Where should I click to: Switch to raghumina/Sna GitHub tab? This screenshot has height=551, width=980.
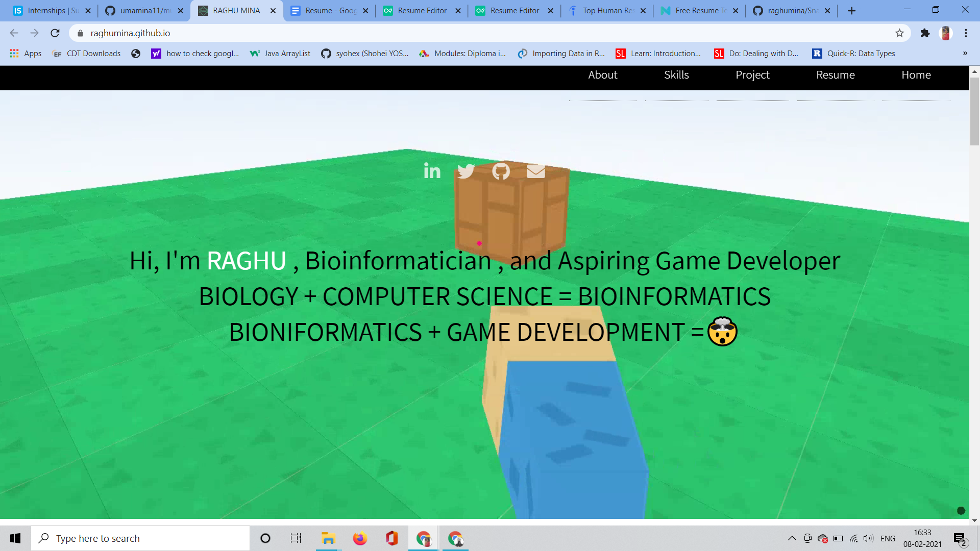[x=791, y=11]
